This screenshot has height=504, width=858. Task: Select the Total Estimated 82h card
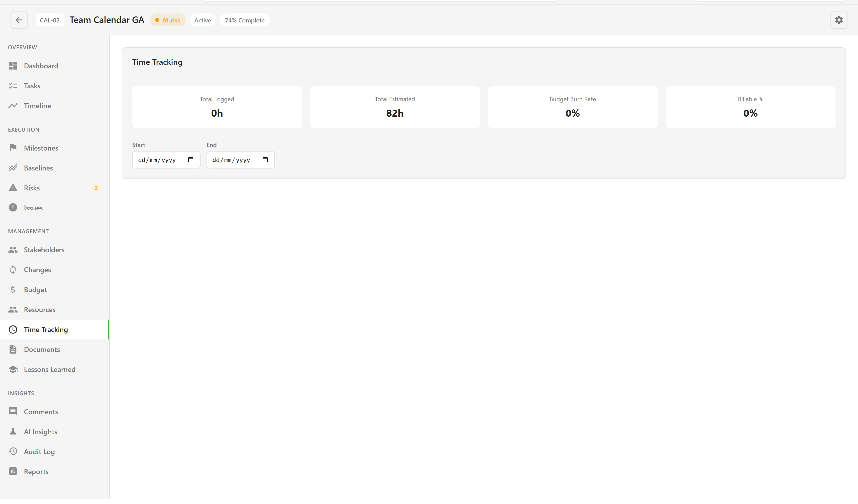[395, 107]
